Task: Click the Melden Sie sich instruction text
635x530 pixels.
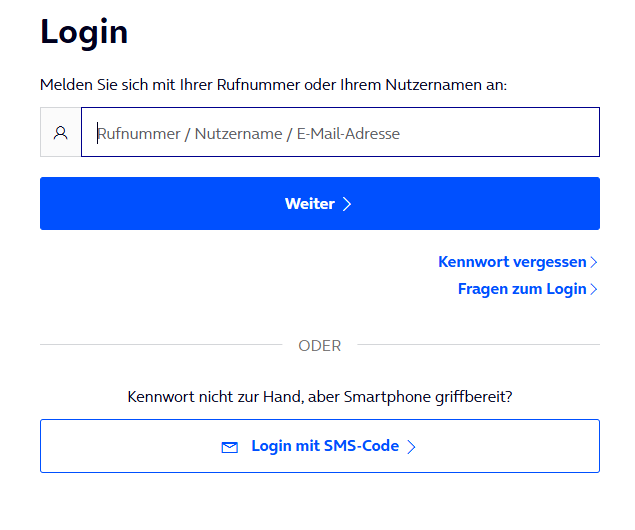Action: click(273, 85)
